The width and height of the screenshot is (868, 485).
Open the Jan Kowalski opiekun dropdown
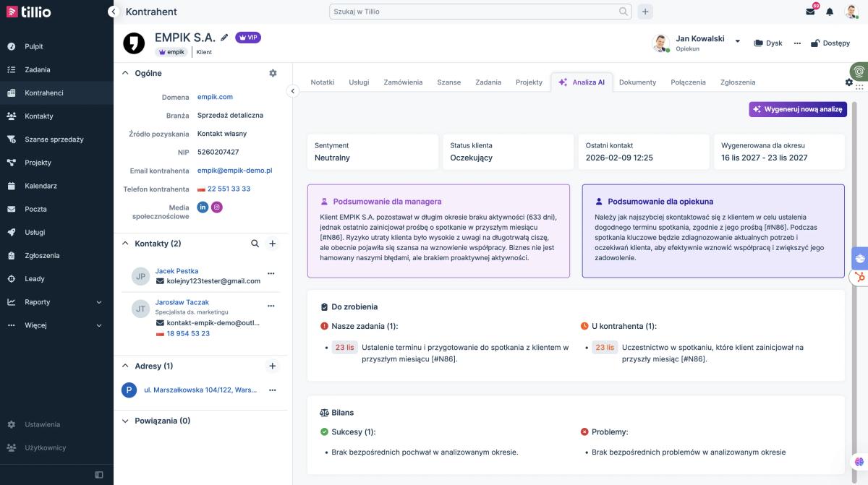[738, 41]
